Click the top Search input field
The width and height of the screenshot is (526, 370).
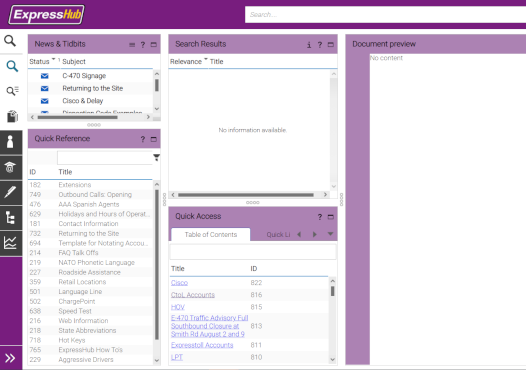point(385,15)
